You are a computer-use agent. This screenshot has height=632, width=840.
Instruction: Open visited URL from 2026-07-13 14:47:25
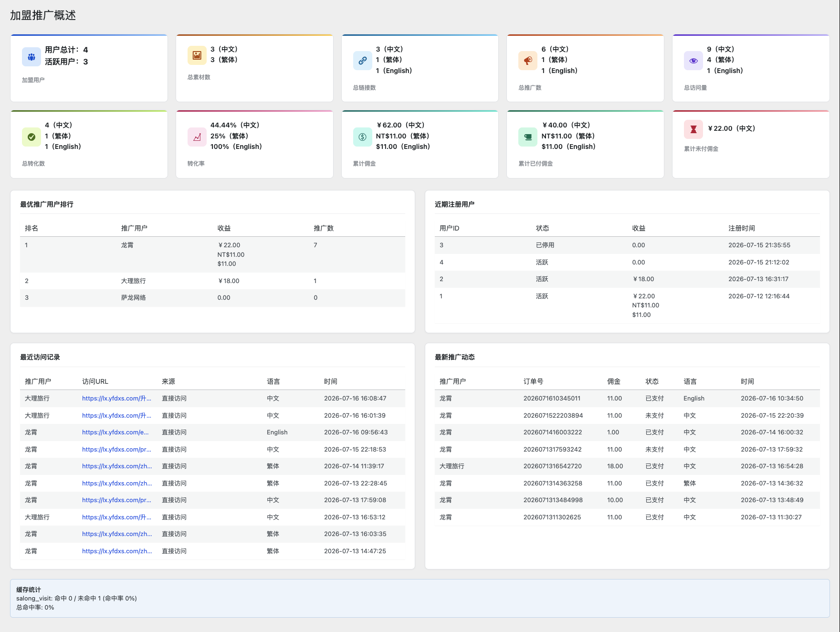117,551
